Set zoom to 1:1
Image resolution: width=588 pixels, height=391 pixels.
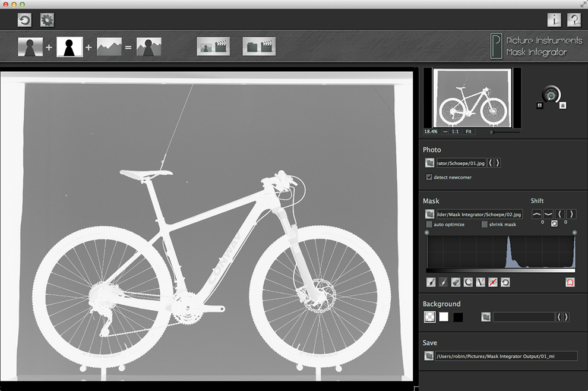point(455,131)
